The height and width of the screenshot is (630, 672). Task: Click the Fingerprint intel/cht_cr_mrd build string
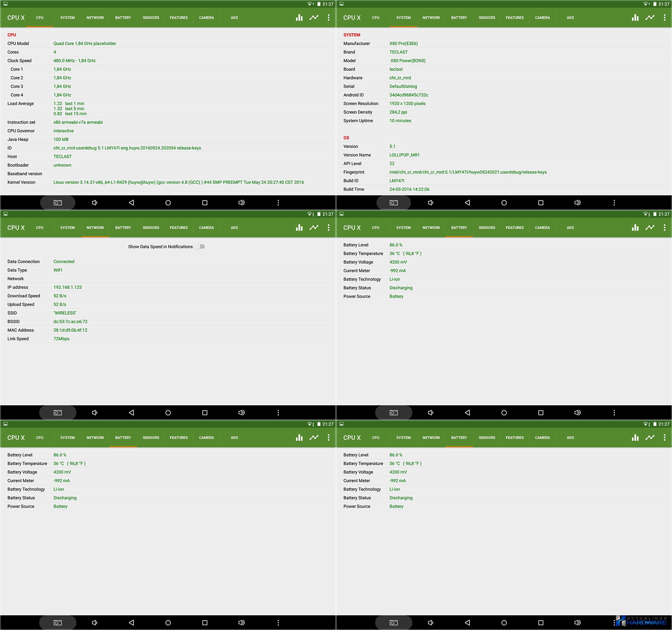click(468, 172)
